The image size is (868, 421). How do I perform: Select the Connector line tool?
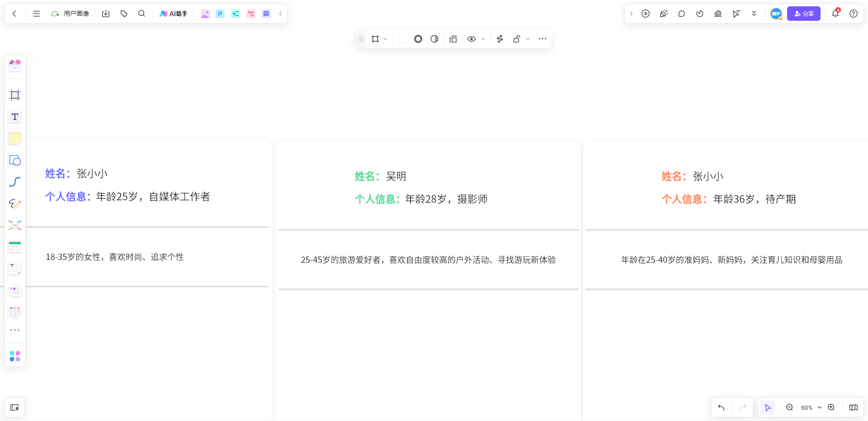(15, 182)
